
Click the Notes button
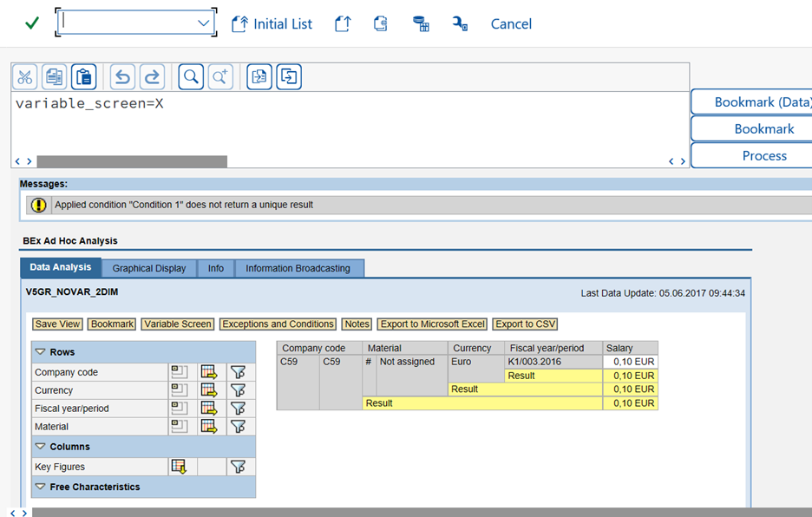pyautogui.click(x=357, y=324)
